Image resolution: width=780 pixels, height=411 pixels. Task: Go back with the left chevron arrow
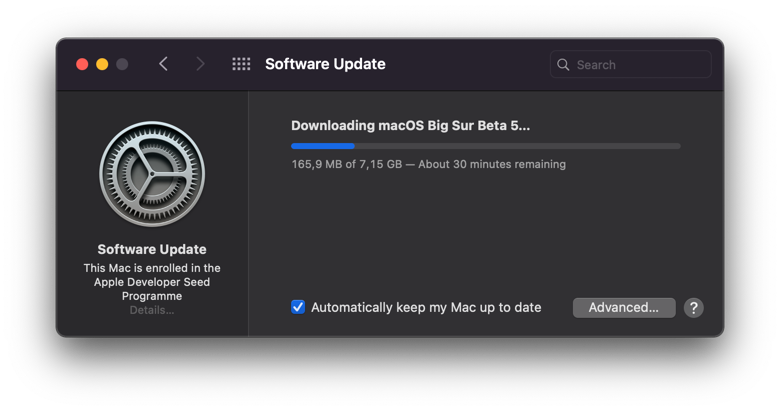[x=163, y=64]
